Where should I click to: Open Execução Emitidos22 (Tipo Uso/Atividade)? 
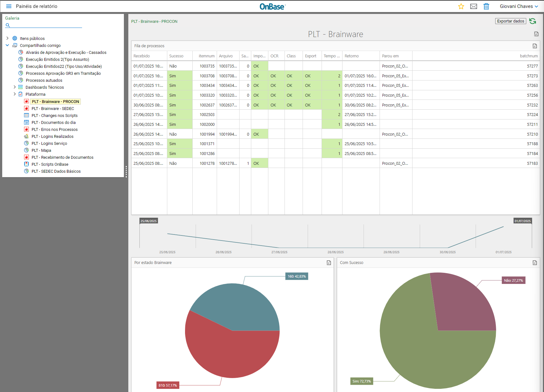pyautogui.click(x=64, y=67)
